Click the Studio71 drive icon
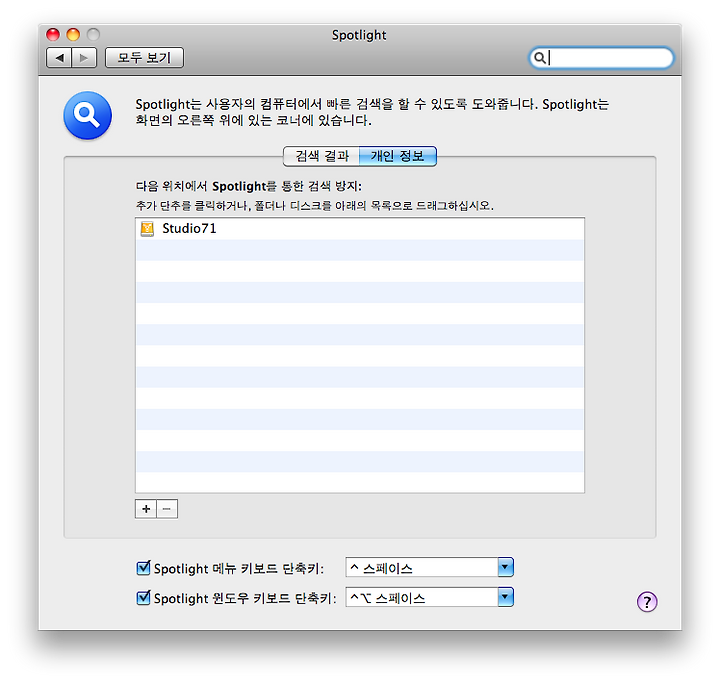 pos(147,229)
